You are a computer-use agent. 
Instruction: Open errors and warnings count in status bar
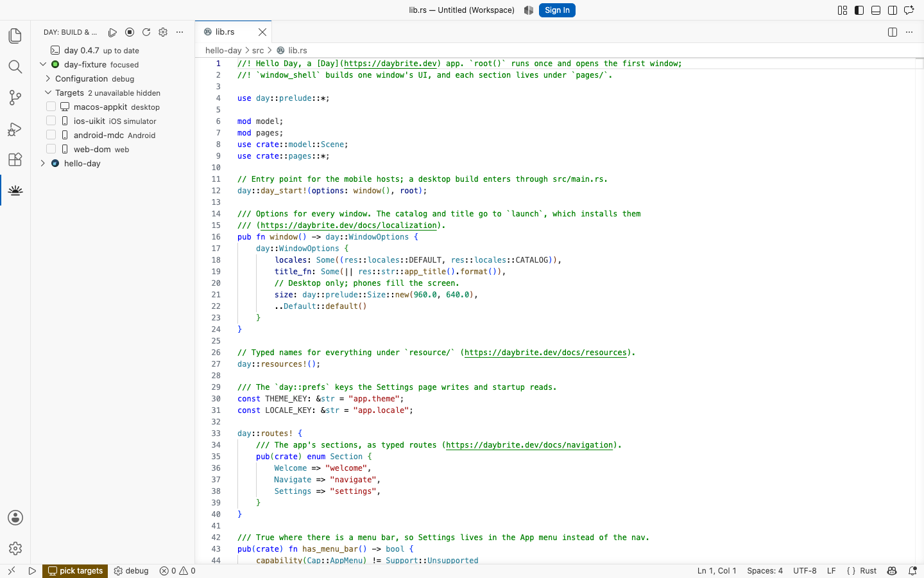point(178,570)
